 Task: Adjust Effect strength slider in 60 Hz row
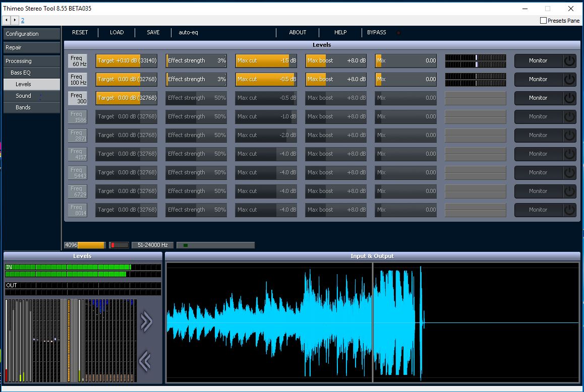pos(196,60)
